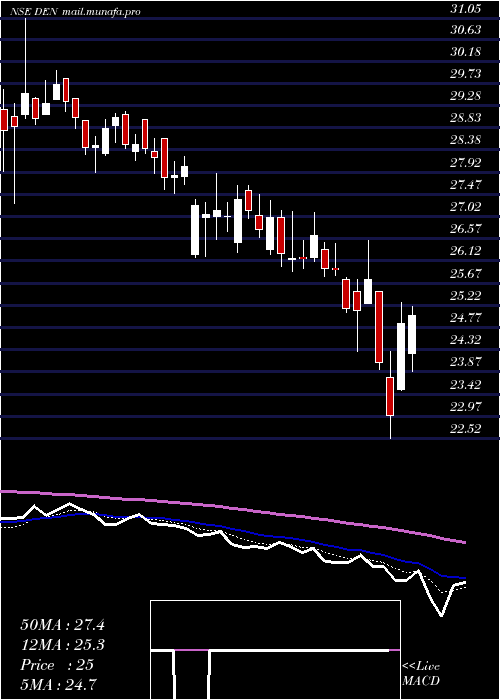Click the pink 50MA line
500x700 pixels.
(x=232, y=509)
